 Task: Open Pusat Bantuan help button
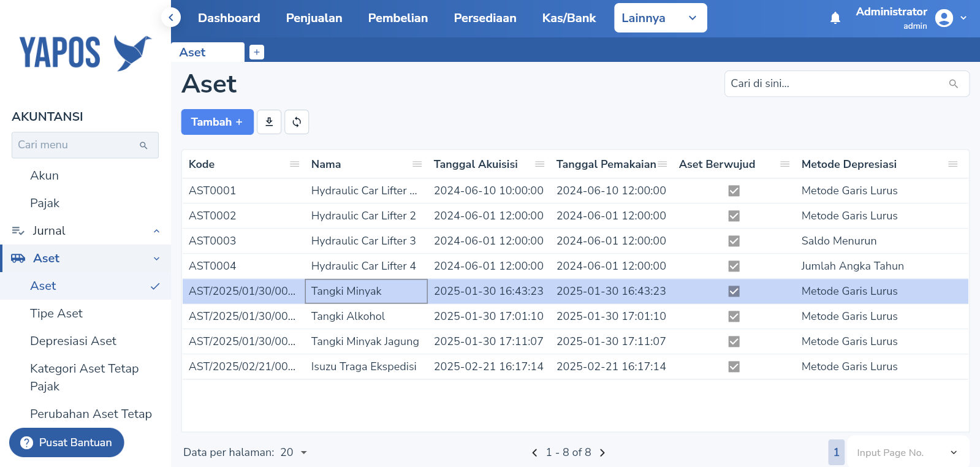(x=67, y=442)
